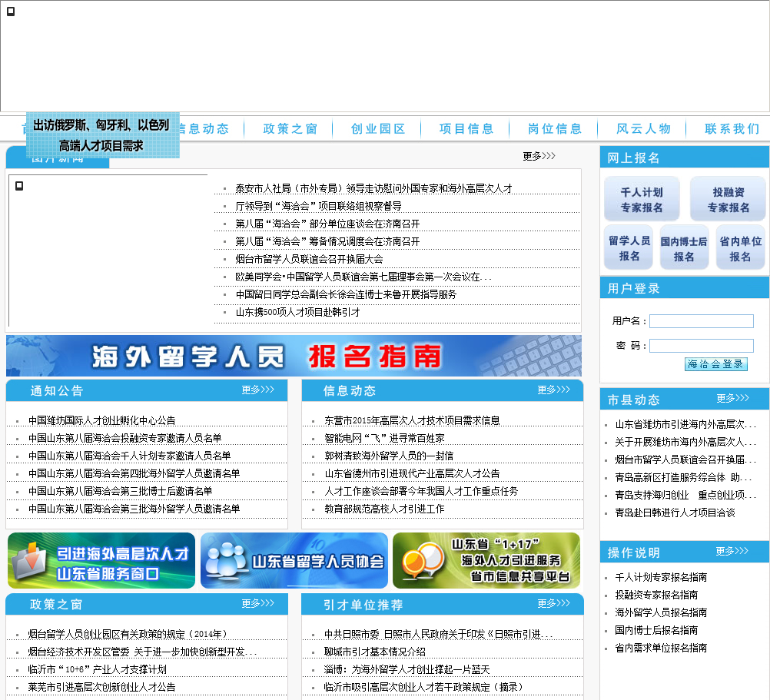Open the 风云人物 navigation menu item
The width and height of the screenshot is (770, 700).
pyautogui.click(x=643, y=128)
